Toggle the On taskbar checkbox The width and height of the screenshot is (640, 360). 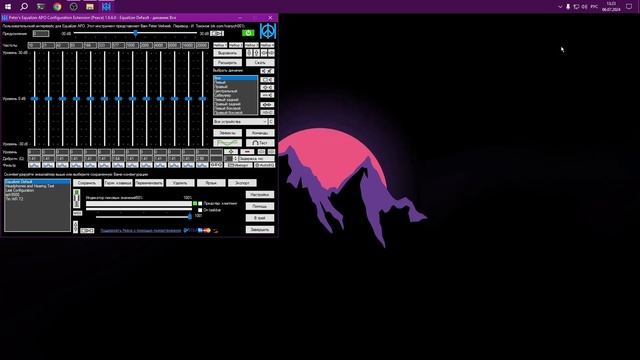pos(200,210)
